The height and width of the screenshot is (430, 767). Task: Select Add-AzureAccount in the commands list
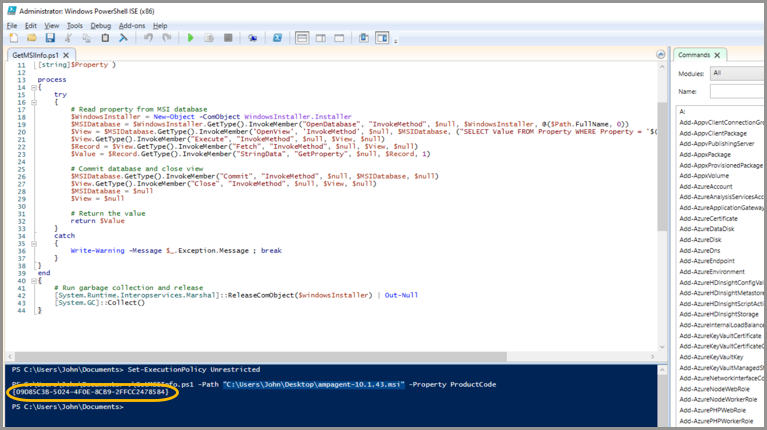click(706, 186)
